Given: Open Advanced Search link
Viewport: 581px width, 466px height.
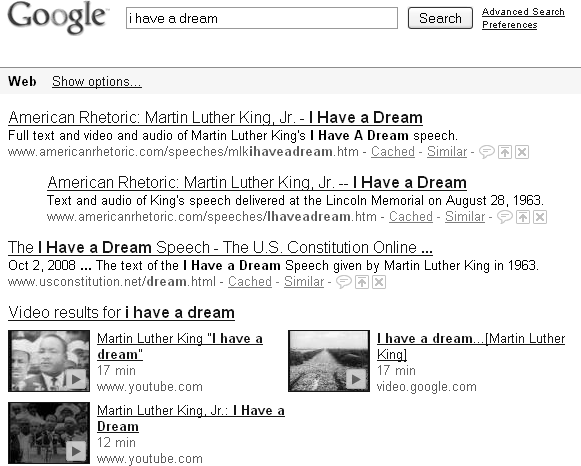Looking at the screenshot, I should click(x=523, y=12).
